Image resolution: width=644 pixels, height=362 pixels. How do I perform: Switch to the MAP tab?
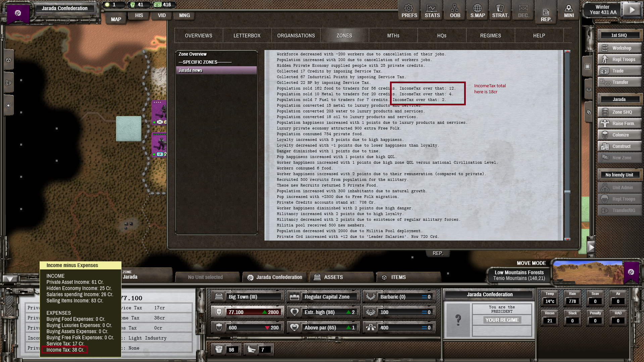tap(116, 19)
